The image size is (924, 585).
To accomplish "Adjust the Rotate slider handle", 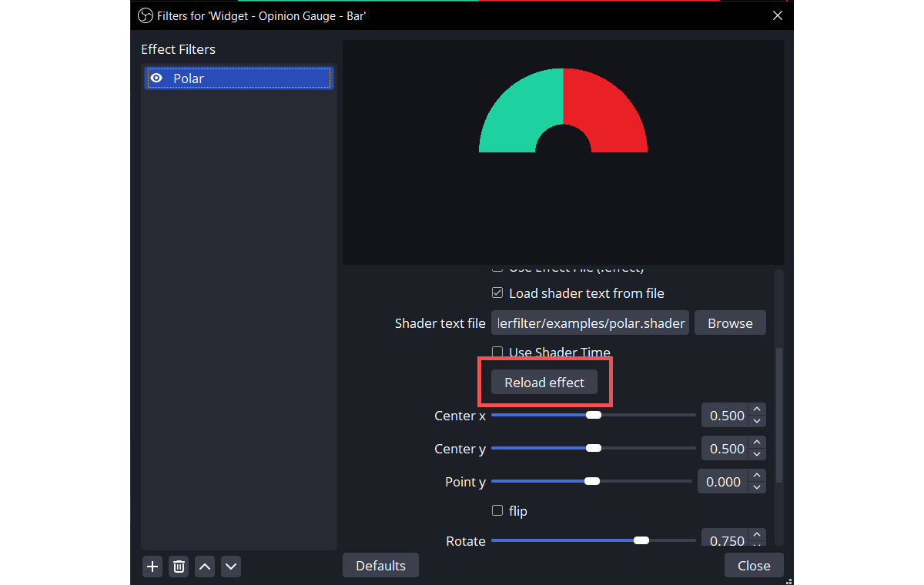I will (641, 540).
